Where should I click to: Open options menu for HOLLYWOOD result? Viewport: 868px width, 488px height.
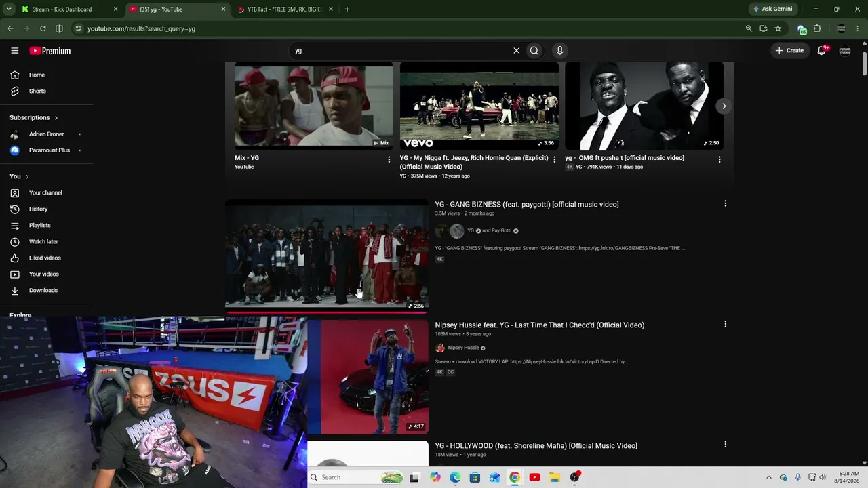click(x=725, y=445)
